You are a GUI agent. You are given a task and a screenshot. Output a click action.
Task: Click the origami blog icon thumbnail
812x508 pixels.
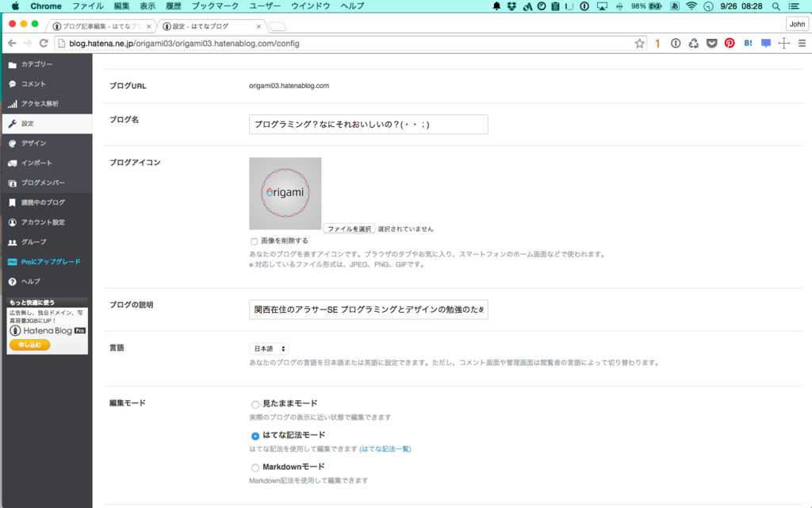point(285,194)
